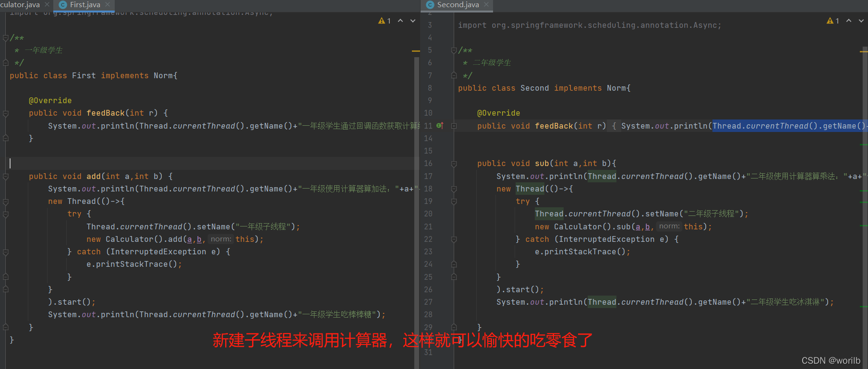Go to previous highlighted error in Second.java
Image resolution: width=868 pixels, height=369 pixels.
849,21
